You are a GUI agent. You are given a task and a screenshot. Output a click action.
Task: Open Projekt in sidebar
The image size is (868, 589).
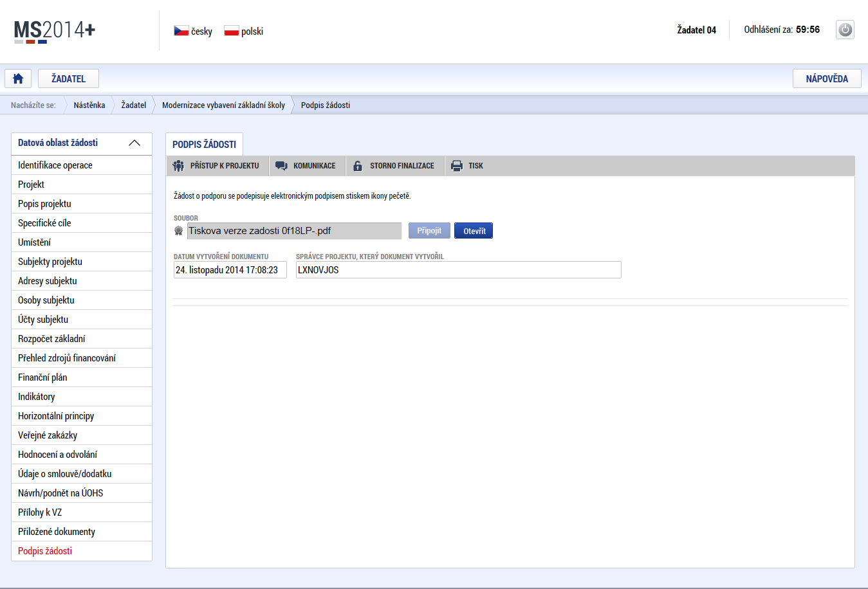click(82, 185)
